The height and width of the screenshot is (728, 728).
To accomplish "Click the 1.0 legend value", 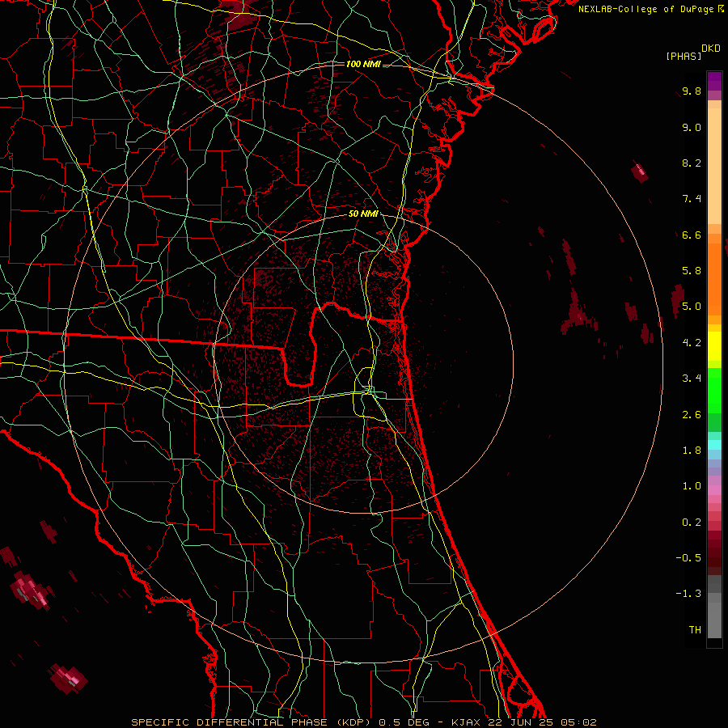I will (x=692, y=486).
